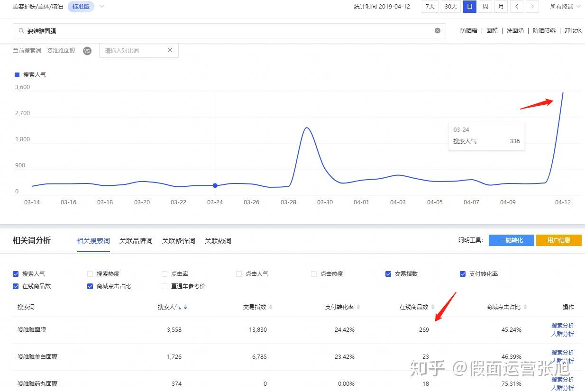Go to previous date with left arrow
Screen dimensions: 585x392
[517, 7]
